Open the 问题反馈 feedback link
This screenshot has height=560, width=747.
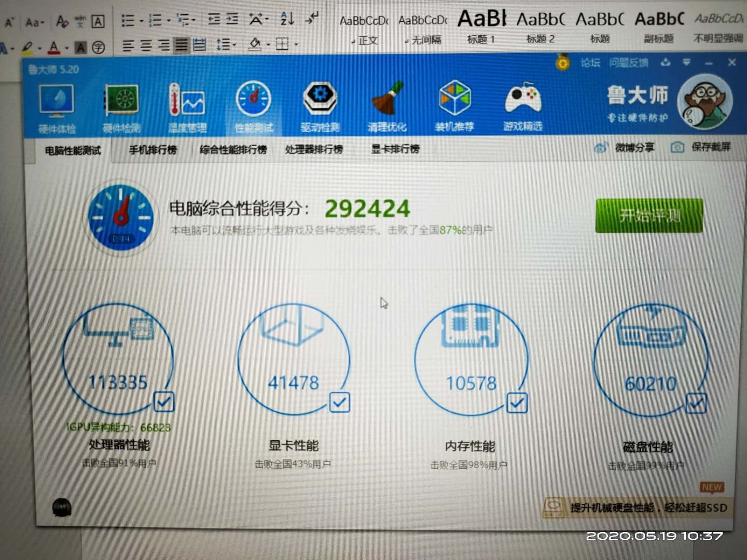tap(629, 63)
